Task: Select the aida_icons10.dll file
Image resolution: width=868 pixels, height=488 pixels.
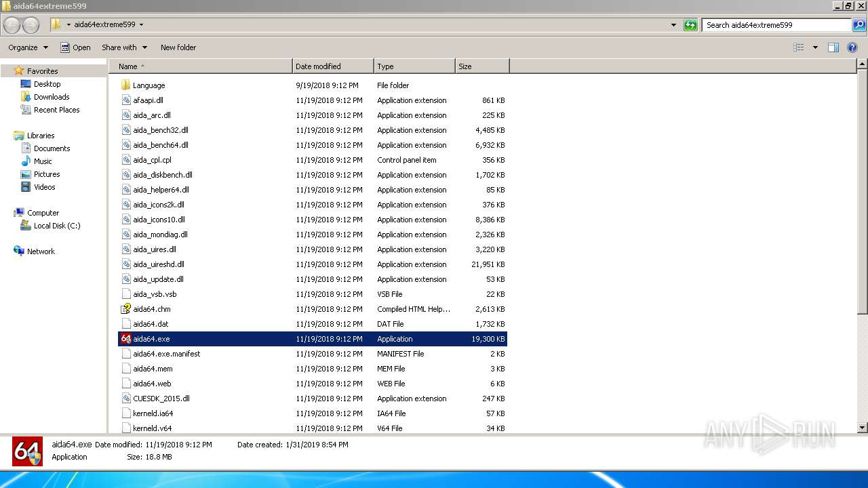Action: (313, 220)
